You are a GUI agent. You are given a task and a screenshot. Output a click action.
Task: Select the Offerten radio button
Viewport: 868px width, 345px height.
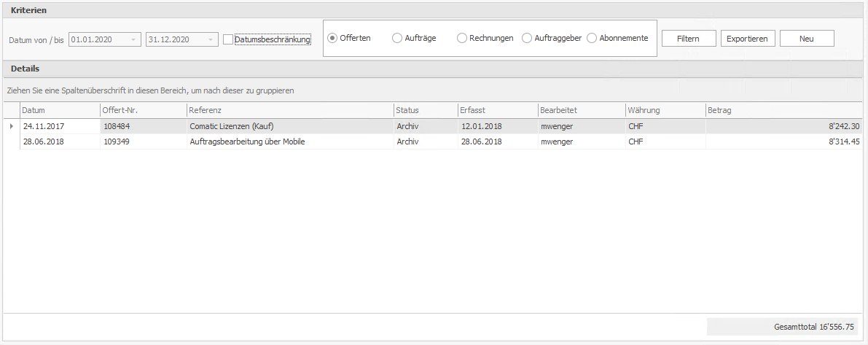[x=332, y=38]
